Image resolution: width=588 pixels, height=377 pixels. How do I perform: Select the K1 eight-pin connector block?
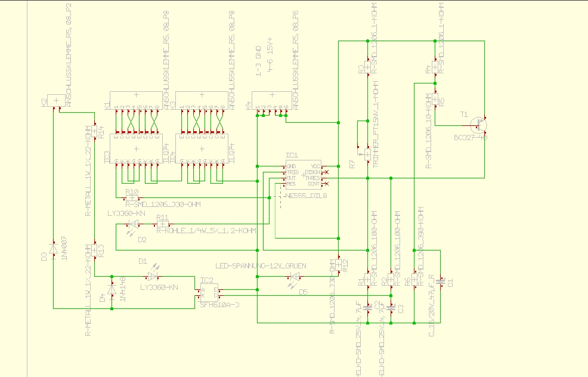pyautogui.click(x=136, y=101)
